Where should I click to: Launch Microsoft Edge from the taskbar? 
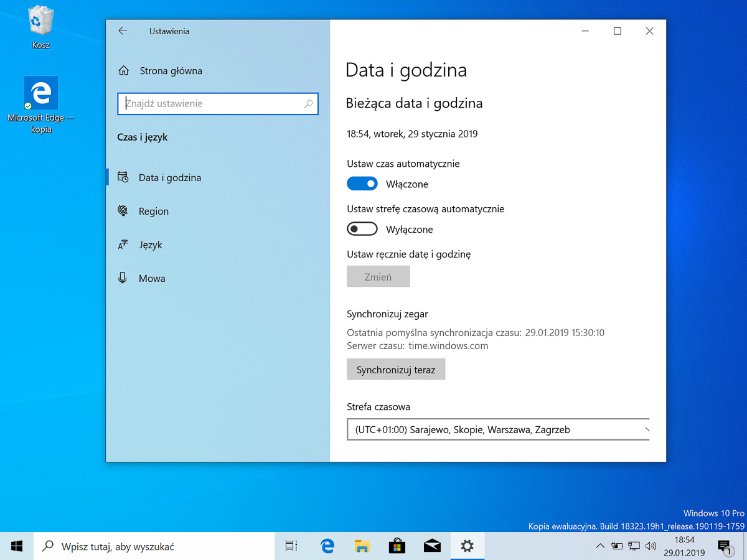click(327, 546)
